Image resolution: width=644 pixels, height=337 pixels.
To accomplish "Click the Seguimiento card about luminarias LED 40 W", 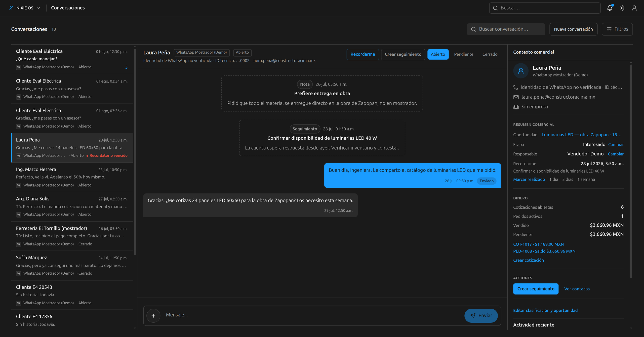I will (x=322, y=138).
